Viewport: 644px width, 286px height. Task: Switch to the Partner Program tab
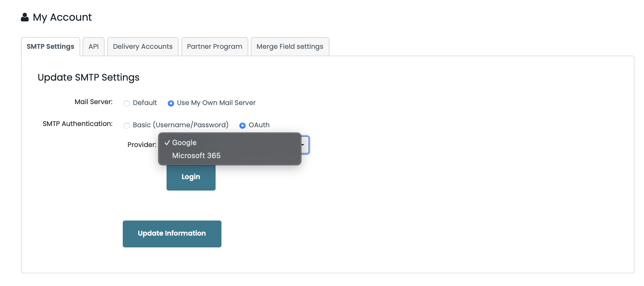[214, 46]
